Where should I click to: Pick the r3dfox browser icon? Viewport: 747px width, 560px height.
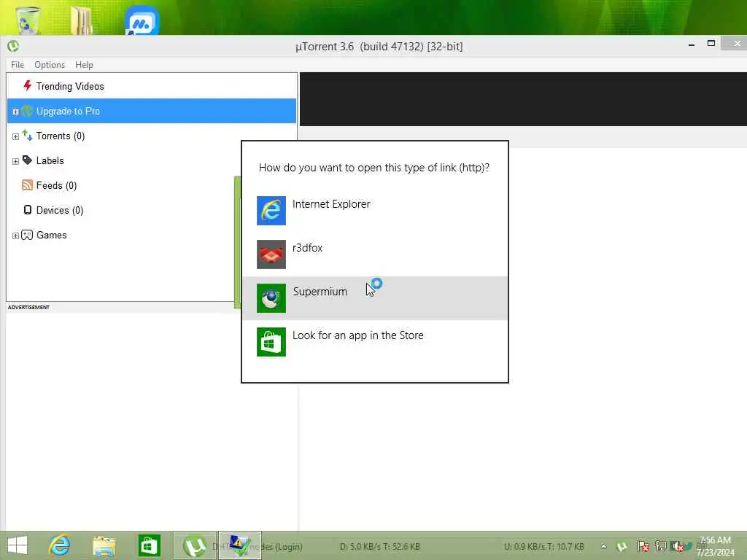pos(271,254)
